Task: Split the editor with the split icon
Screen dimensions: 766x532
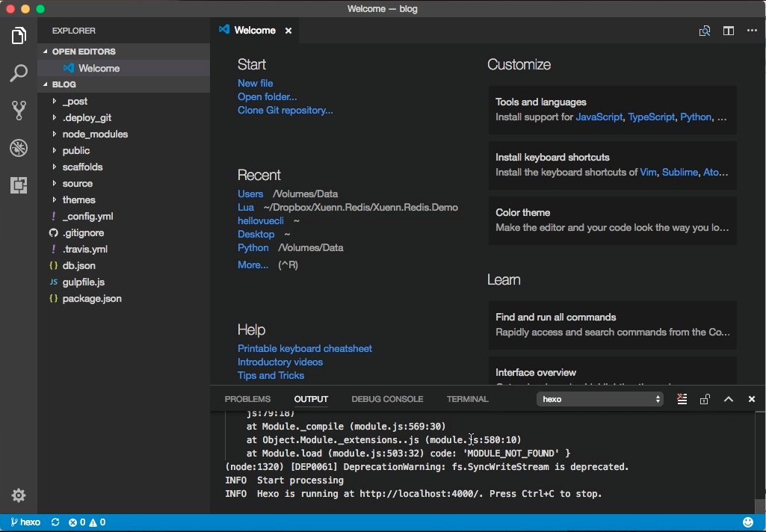Action: [729, 31]
